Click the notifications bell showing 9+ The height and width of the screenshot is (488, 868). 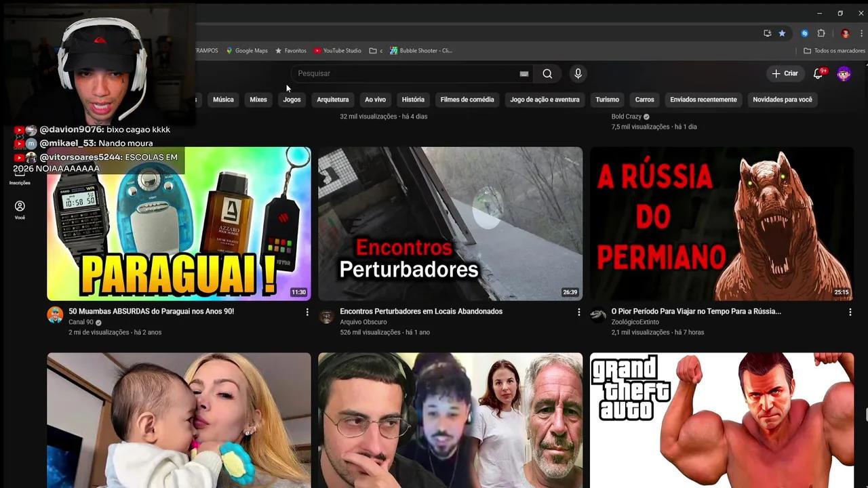coord(818,74)
